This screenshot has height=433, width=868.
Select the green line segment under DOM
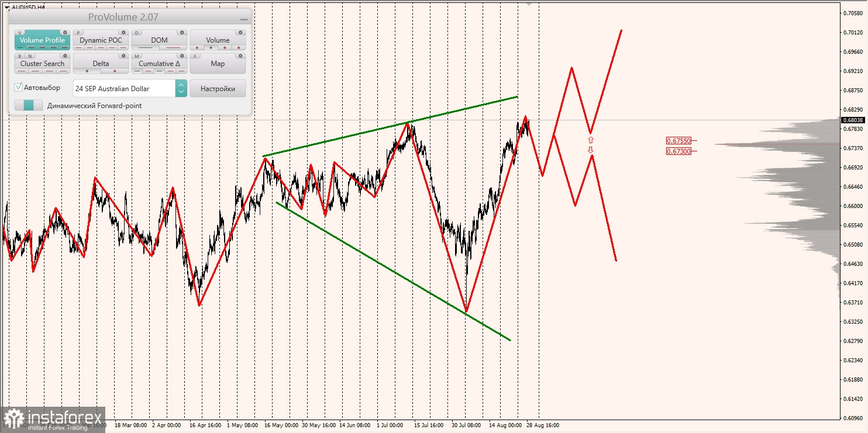tap(146, 47)
